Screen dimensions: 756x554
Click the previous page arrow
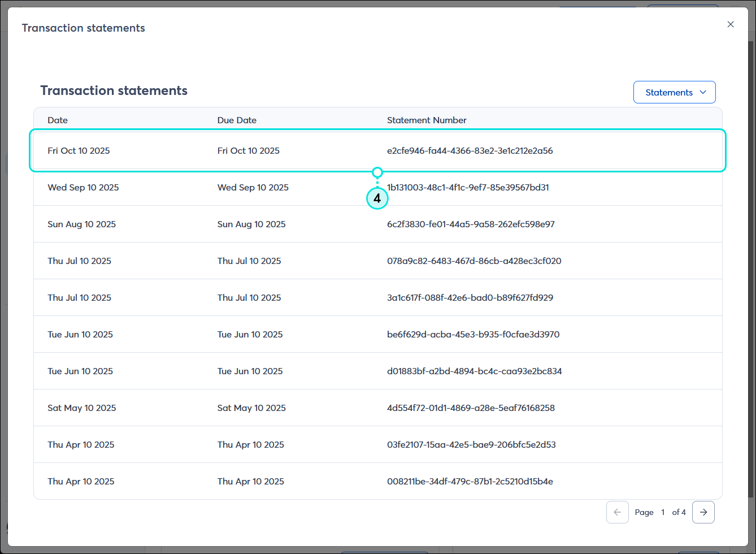coord(617,512)
